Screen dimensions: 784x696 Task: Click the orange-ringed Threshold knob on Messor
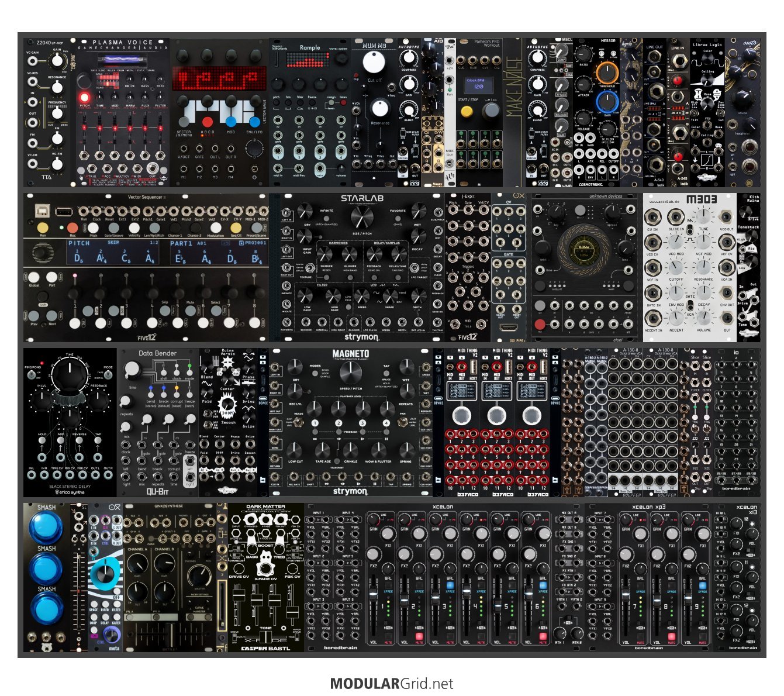[607, 73]
